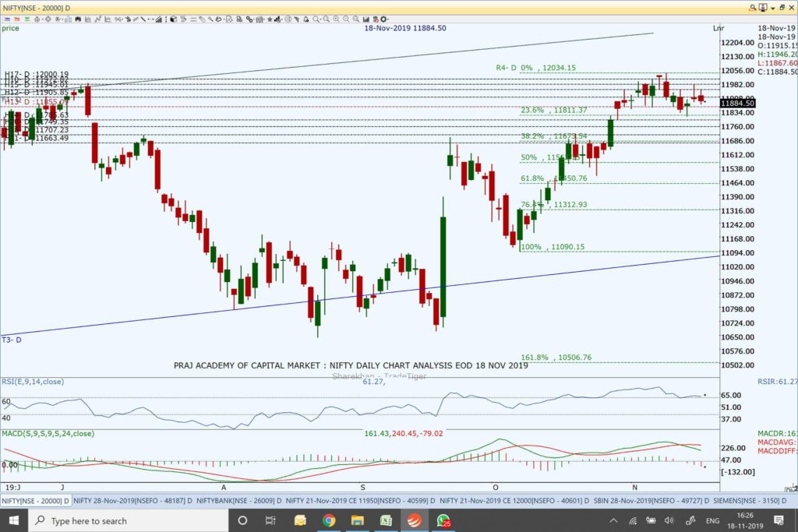Switch to NIFTY 21-Nov-2019 CE 12000 tab
Screen dimensions: 798x532
514,501
